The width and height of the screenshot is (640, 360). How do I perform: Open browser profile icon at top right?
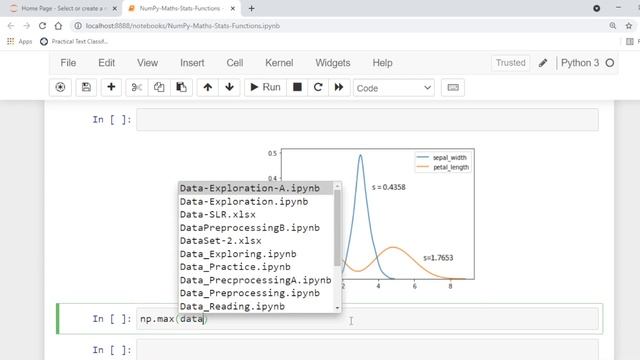tap(596, 8)
